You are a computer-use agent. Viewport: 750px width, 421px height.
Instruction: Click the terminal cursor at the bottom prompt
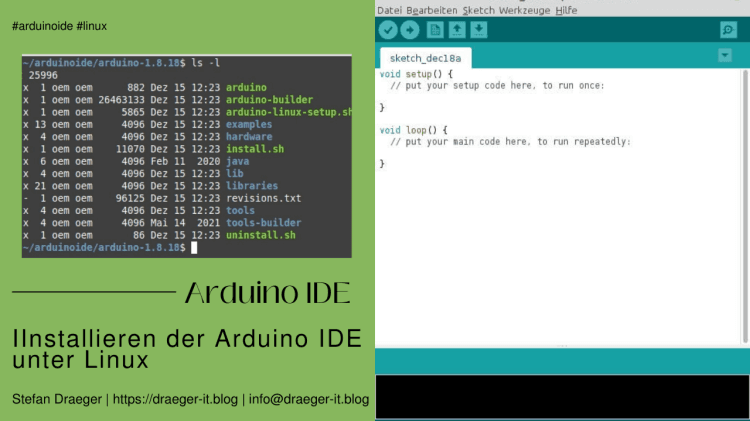[x=194, y=247]
